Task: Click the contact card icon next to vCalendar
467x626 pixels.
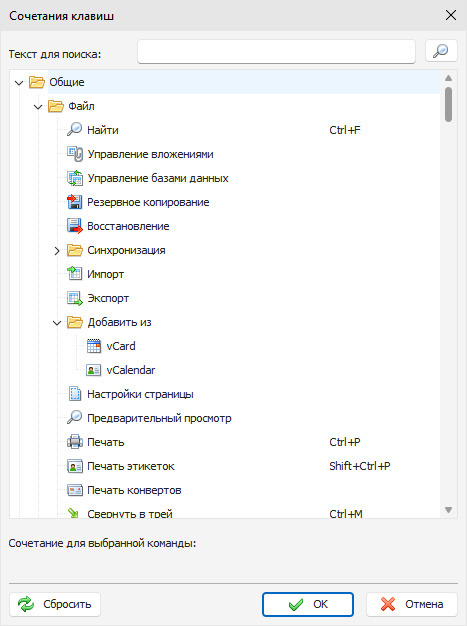Action: click(x=94, y=370)
